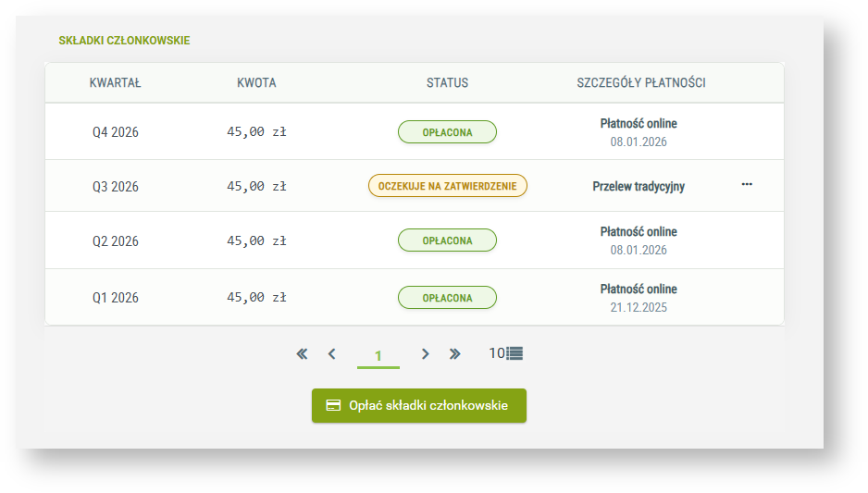Go to the first page of results

tap(302, 353)
